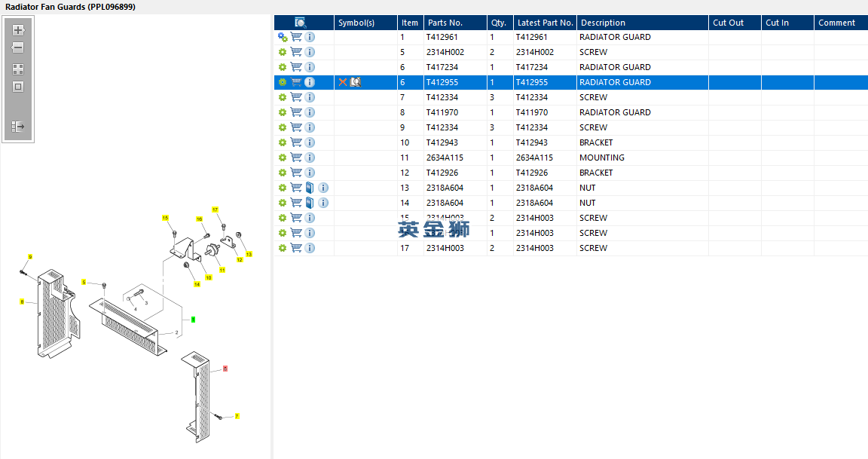
Task: Sort by the Symbol(s) column header
Action: point(365,23)
